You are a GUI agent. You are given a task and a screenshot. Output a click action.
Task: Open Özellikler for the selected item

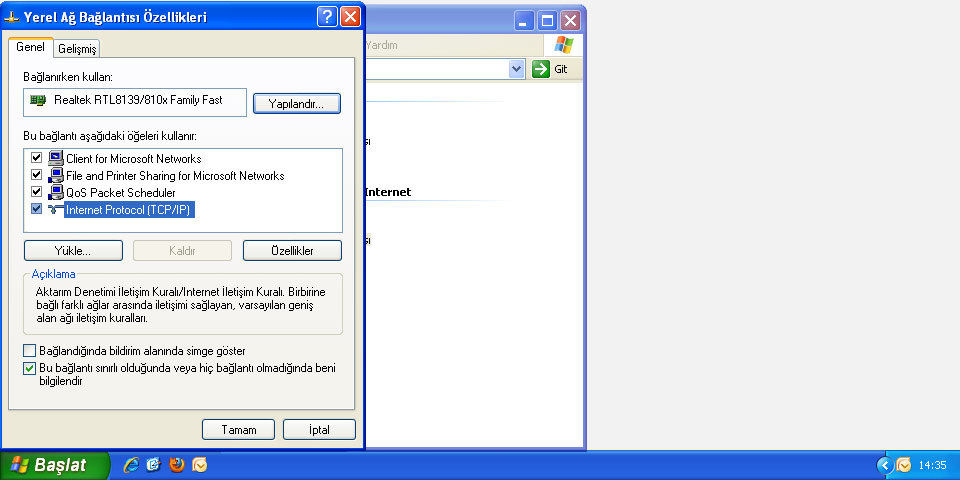click(292, 250)
